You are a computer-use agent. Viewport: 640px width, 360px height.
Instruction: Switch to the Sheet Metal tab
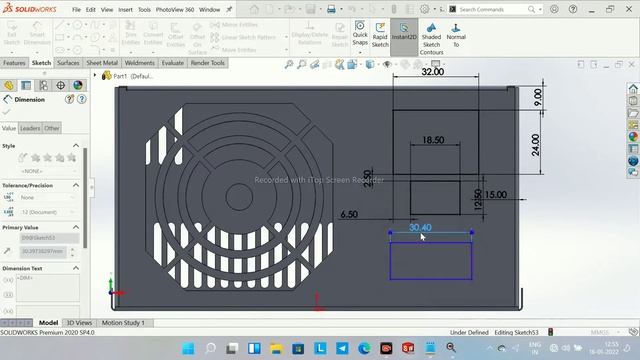pos(102,63)
